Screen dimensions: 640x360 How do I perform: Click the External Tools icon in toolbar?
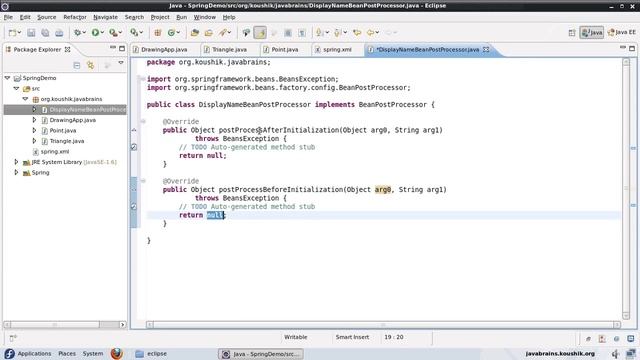click(134, 33)
